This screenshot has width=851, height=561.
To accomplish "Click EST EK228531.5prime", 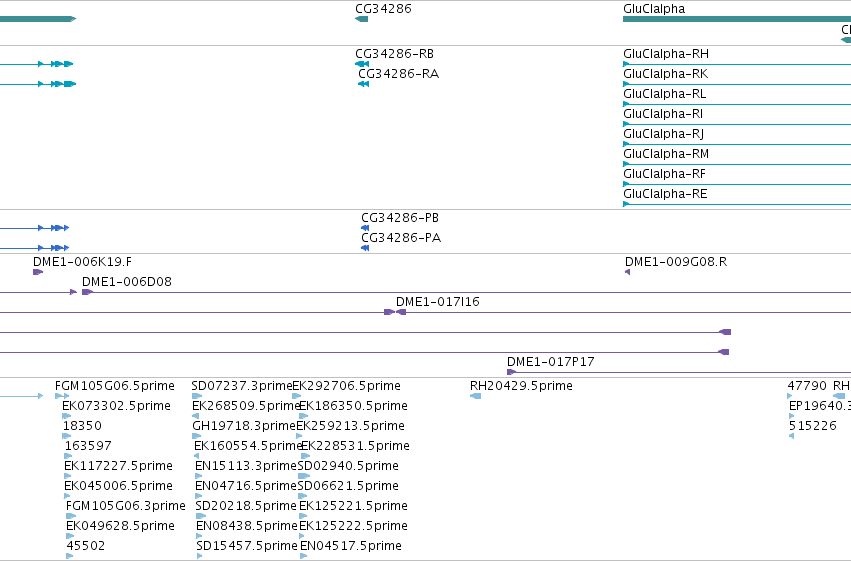I will point(355,446).
